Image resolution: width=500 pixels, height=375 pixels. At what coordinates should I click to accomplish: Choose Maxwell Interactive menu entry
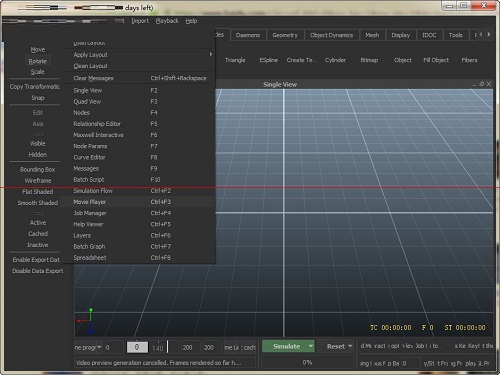tap(139, 135)
